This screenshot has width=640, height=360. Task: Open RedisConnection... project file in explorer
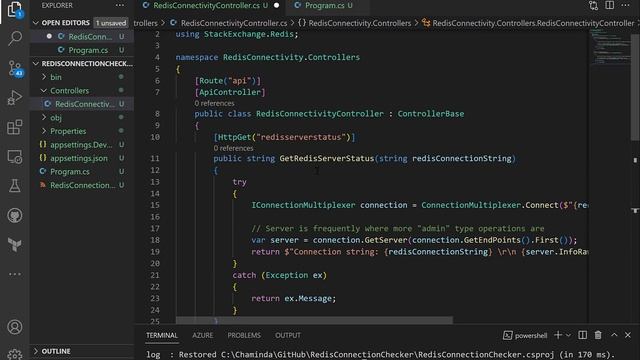click(x=82, y=185)
